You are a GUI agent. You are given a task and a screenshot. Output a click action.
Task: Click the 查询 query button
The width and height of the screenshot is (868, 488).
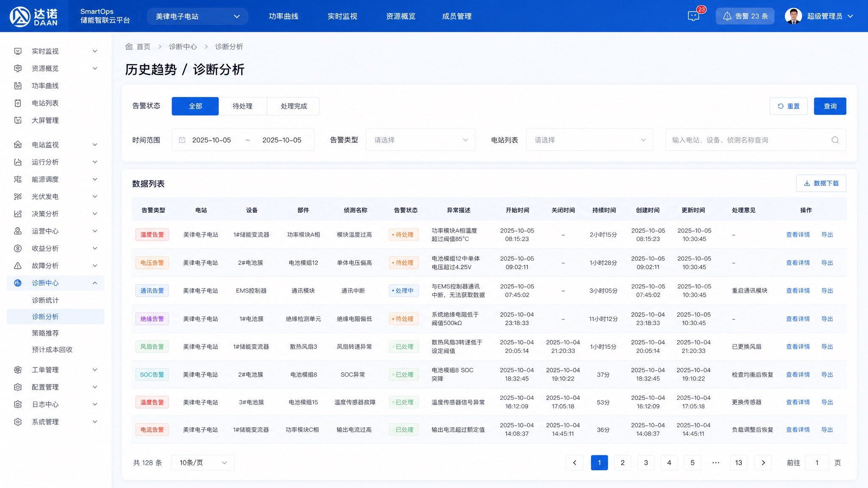[830, 106]
